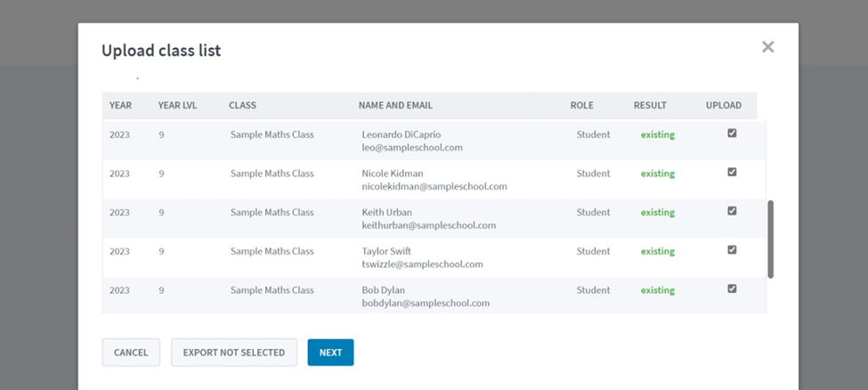Click existing status for Bob Dylan
This screenshot has height=390, width=868.
658,290
